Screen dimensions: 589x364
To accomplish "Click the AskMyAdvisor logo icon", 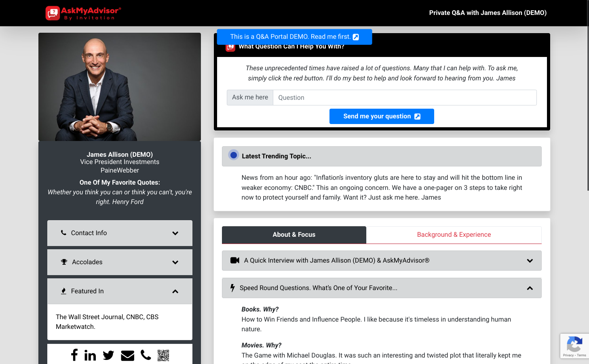I will [53, 13].
